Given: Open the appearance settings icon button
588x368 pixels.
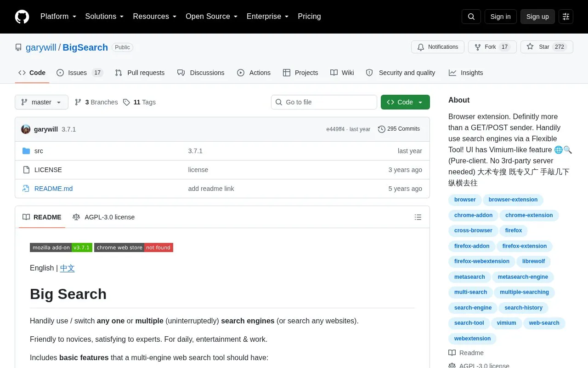Looking at the screenshot, I should click(566, 17).
